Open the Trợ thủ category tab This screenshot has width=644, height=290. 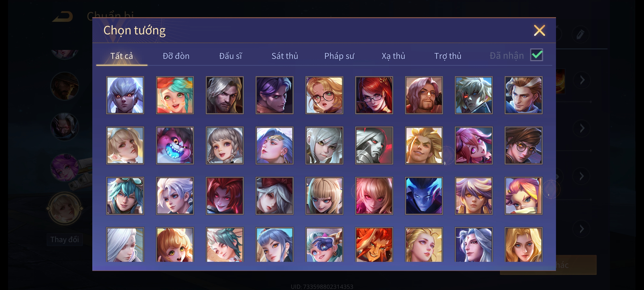click(x=448, y=56)
